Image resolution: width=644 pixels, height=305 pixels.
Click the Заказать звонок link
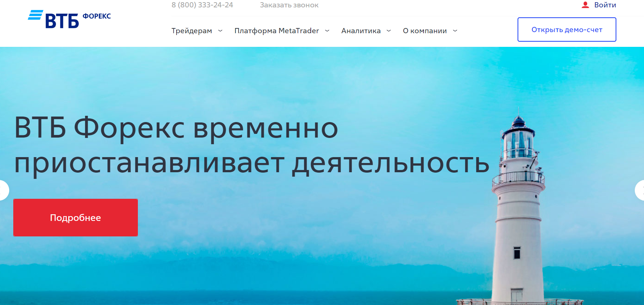pos(289,5)
